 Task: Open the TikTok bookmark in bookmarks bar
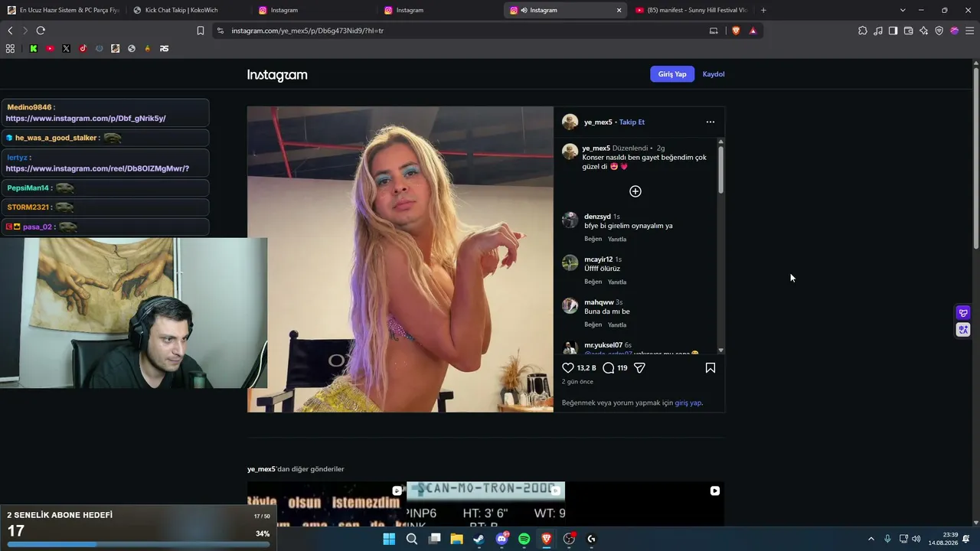click(x=83, y=48)
